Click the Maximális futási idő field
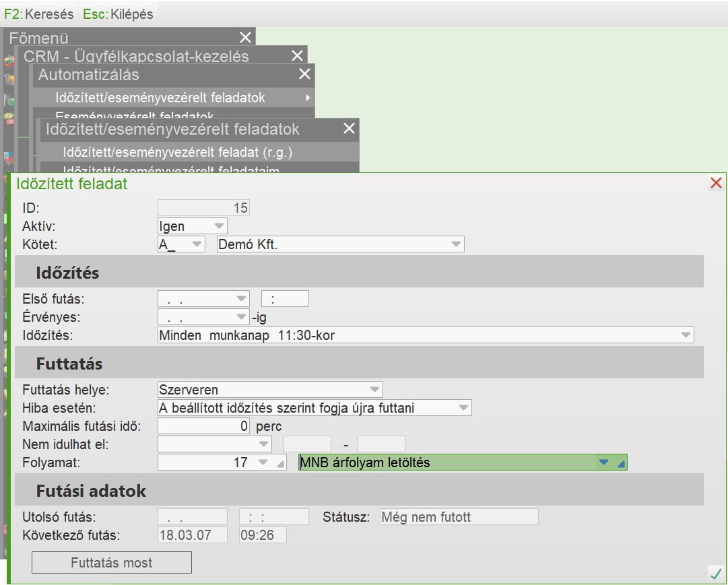Viewport: 728px width, 585px height. 204,425
